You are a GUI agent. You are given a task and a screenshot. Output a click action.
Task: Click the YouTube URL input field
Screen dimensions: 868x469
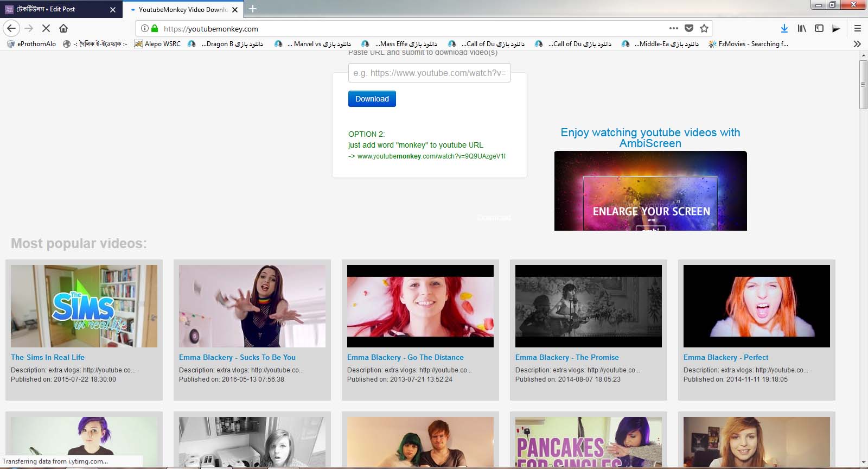[x=429, y=73]
